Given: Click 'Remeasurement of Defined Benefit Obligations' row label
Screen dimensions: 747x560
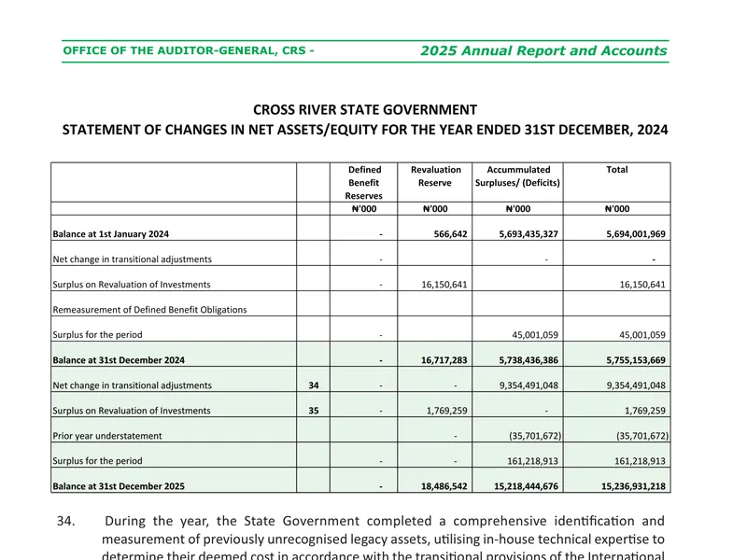Looking at the screenshot, I should click(x=149, y=310).
